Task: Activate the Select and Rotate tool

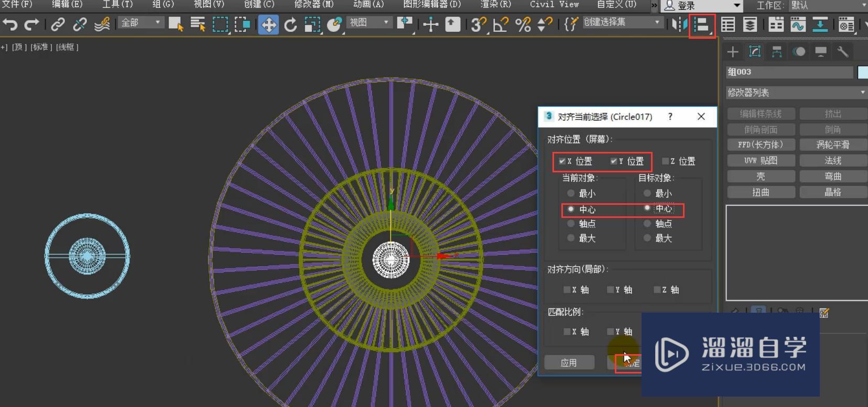Action: click(290, 24)
